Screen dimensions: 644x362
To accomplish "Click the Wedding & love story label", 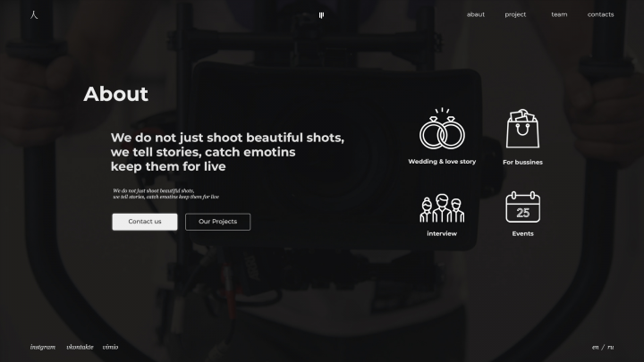I will (442, 162).
